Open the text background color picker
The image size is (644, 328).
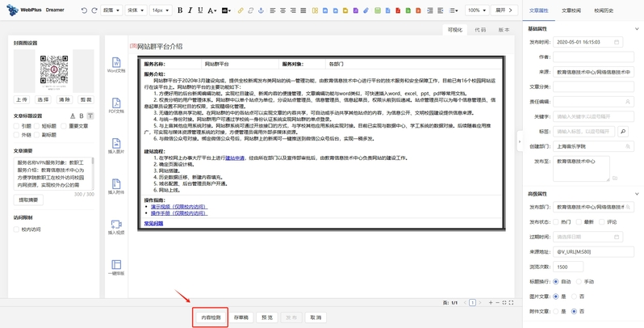point(226,11)
